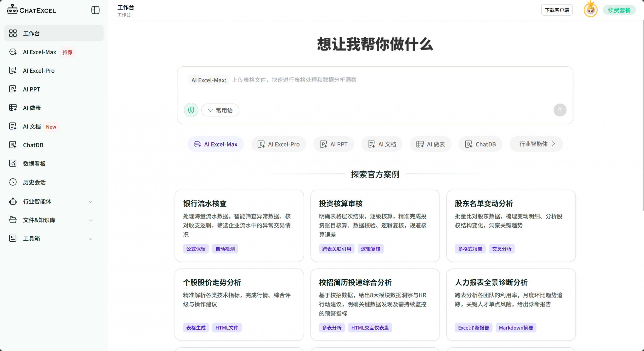This screenshot has height=351, width=644.
Task: Open 工作台 in the sidebar
Action: click(54, 33)
